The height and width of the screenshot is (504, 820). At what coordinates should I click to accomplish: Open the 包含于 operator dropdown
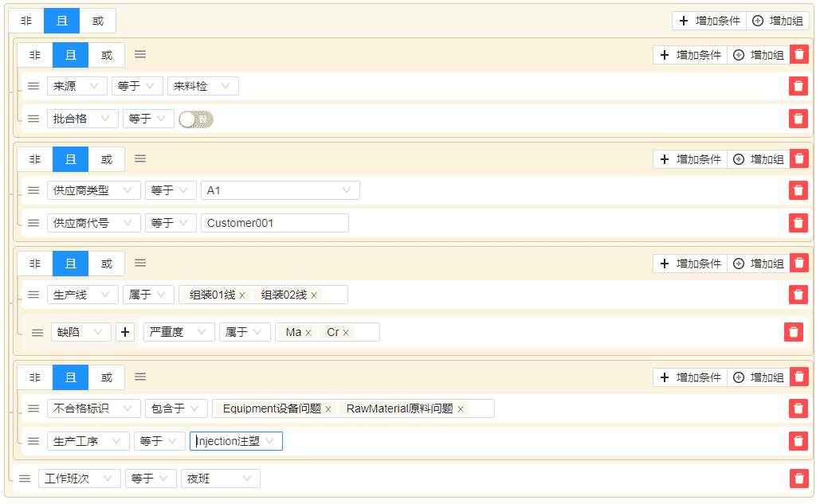[x=176, y=408]
